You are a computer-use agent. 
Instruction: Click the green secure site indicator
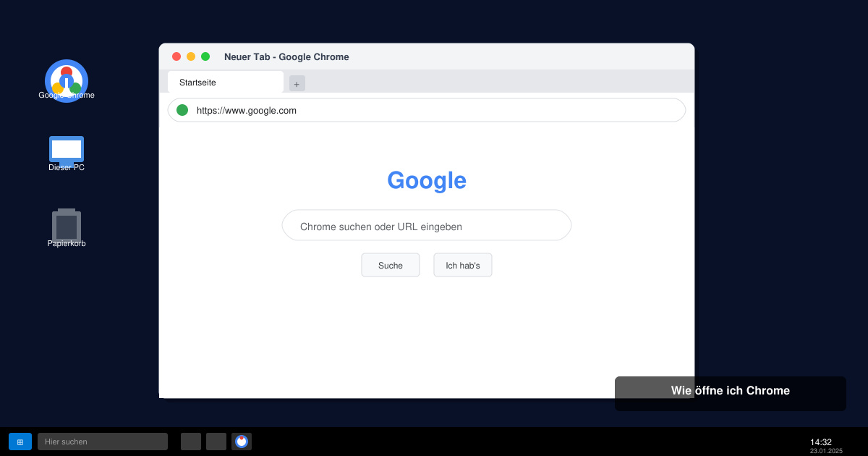(x=182, y=110)
